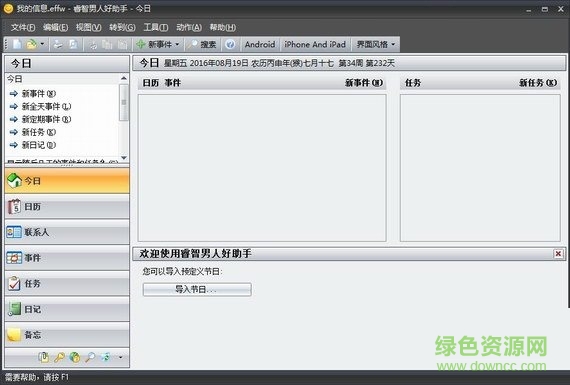The height and width of the screenshot is (385, 570).
Task: Select 今日 in the navigation pane
Action: click(x=67, y=181)
